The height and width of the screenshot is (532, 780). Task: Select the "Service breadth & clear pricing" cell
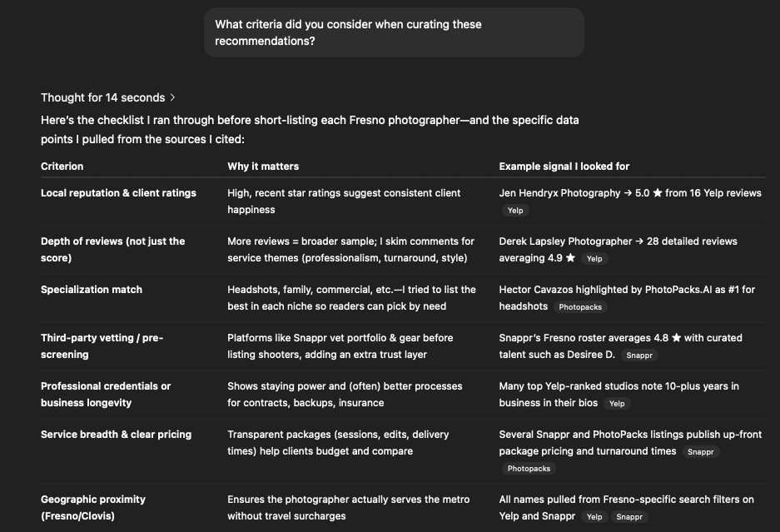click(116, 435)
